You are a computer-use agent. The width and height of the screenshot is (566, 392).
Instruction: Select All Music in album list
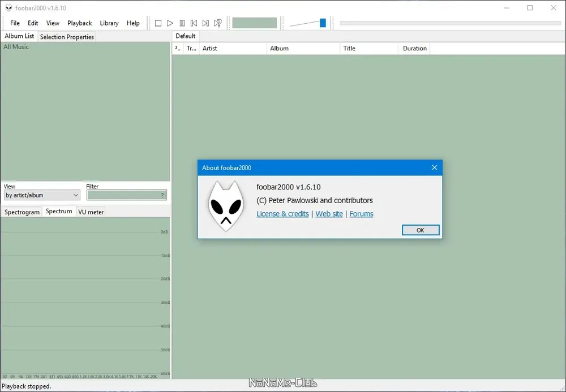16,47
